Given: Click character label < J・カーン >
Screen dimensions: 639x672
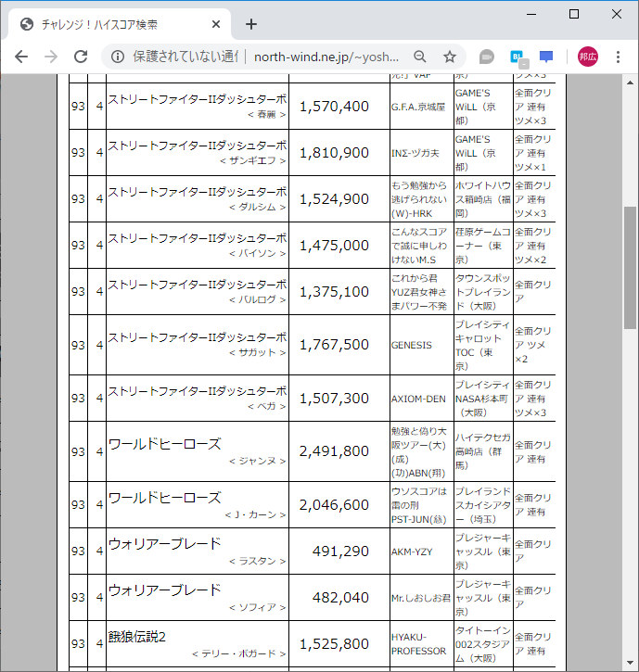Looking at the screenshot, I should point(255,514).
